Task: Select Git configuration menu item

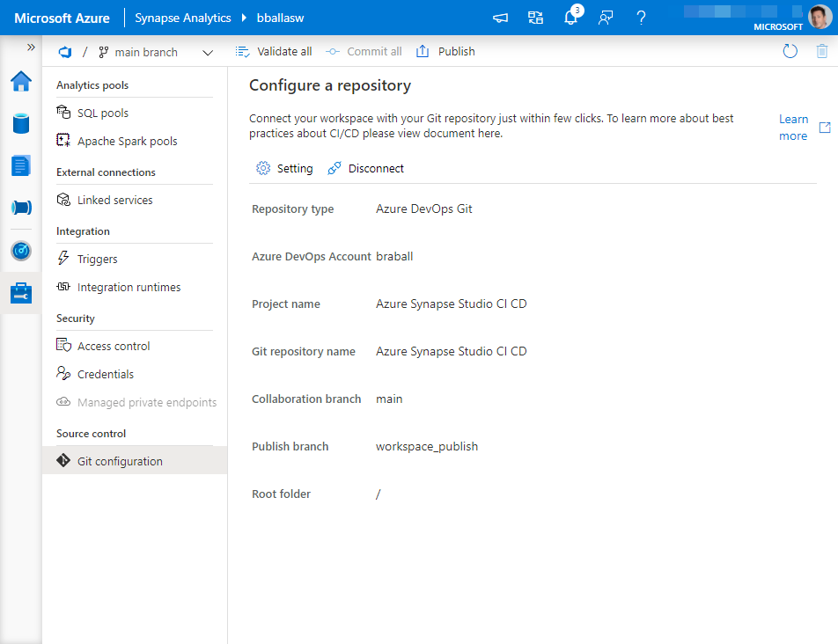Action: [135, 460]
